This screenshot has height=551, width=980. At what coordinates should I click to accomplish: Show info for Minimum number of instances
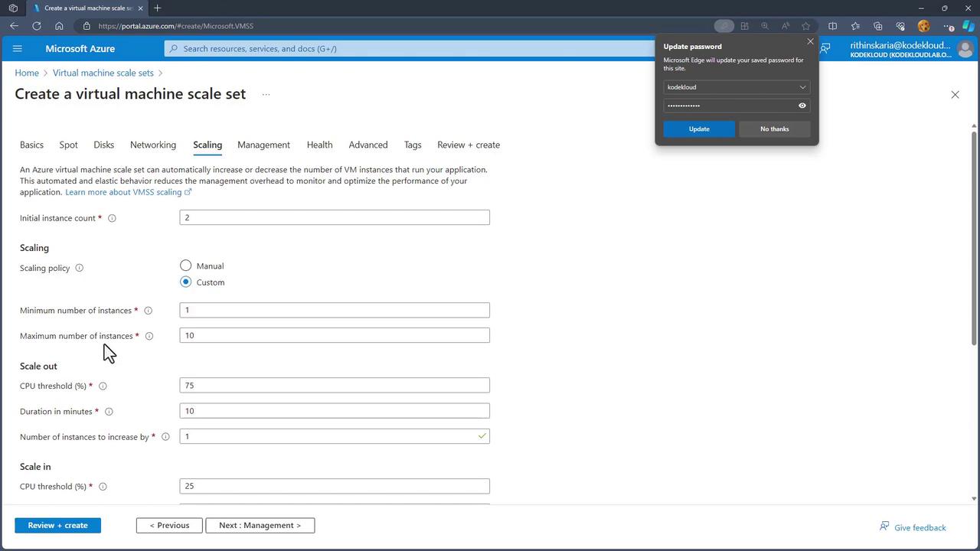(149, 311)
